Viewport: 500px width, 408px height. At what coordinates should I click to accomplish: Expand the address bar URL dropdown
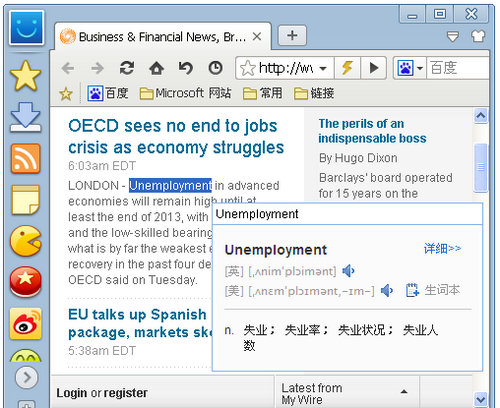pyautogui.click(x=323, y=69)
